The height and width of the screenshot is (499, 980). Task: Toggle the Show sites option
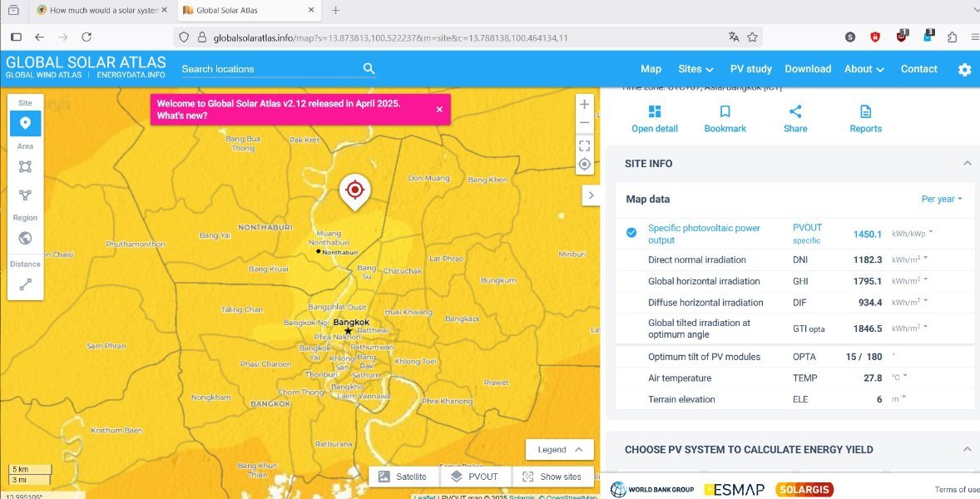pos(552,477)
